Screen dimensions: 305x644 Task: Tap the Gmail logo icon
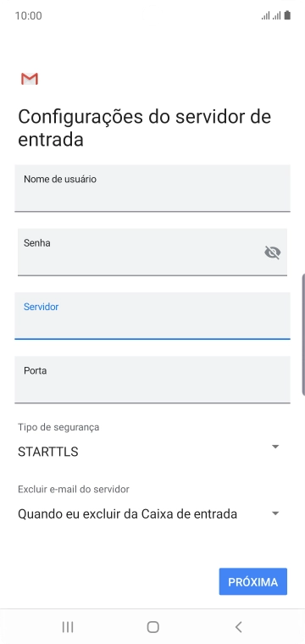pos(30,79)
